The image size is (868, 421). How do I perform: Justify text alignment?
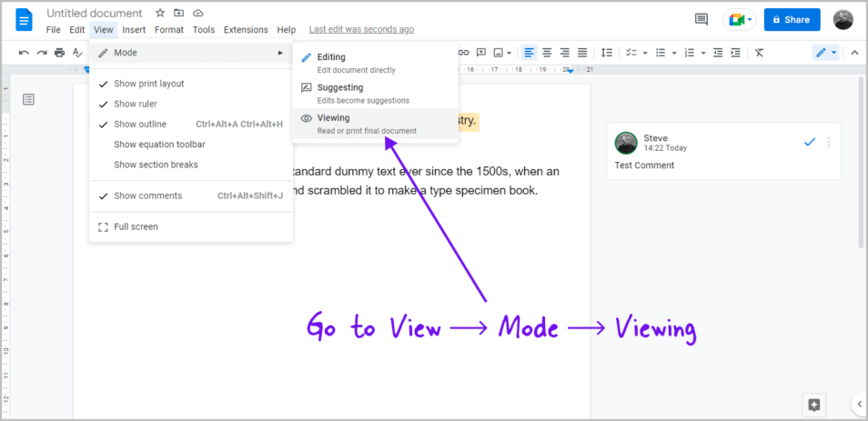pyautogui.click(x=582, y=53)
